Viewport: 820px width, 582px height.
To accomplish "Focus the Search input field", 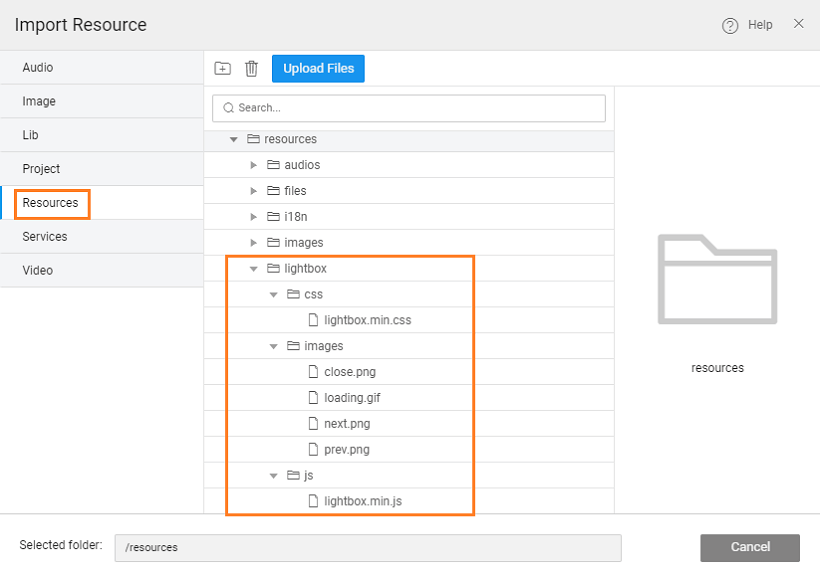I will pos(410,108).
